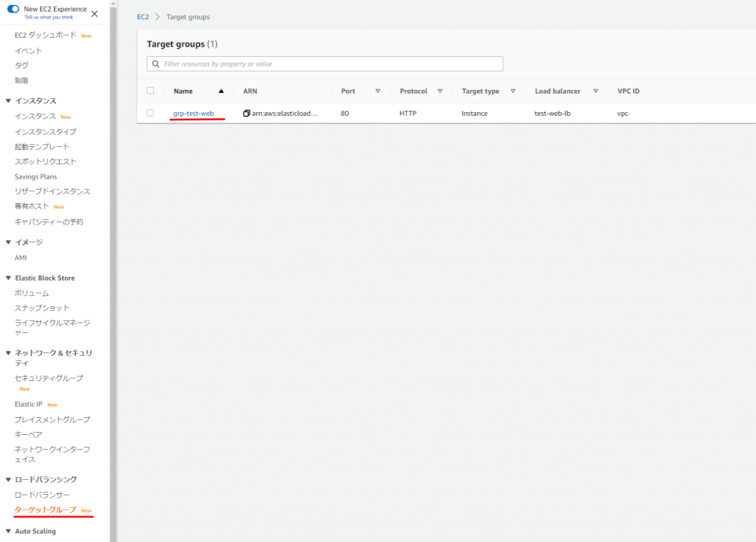Sort by the Load balancer column arrow

(596, 91)
